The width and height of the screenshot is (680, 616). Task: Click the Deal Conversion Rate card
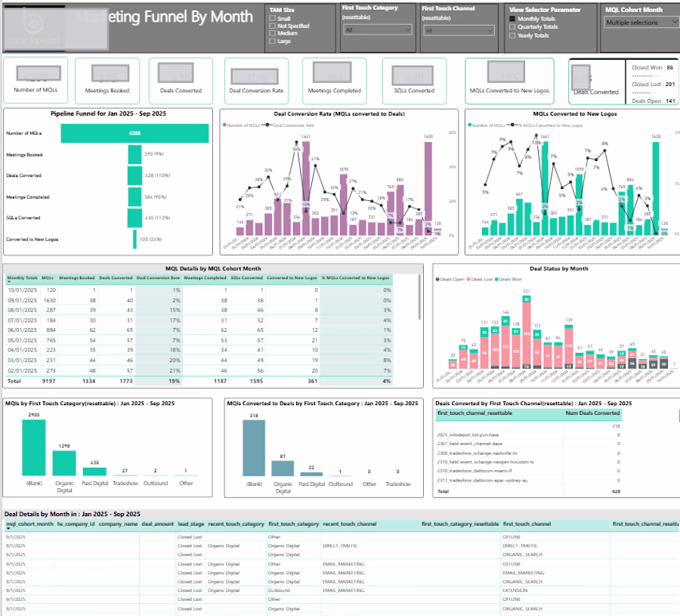pyautogui.click(x=256, y=81)
